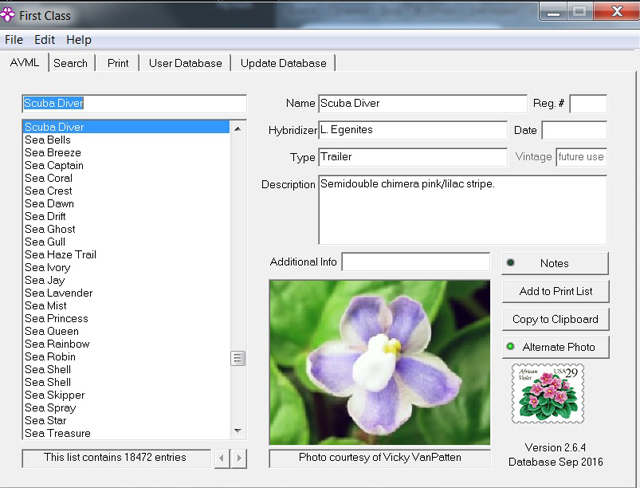
Task: Click the First Class violet app icon
Action: (x=7, y=15)
